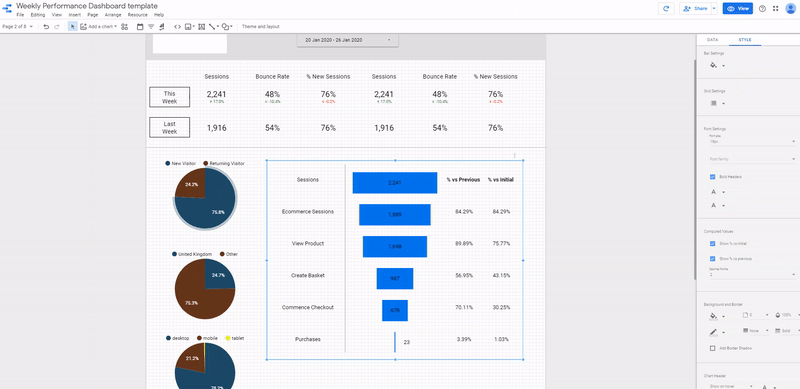Viewport: 800px width, 389px height.
Task: Open the Resource menu
Action: pos(137,15)
